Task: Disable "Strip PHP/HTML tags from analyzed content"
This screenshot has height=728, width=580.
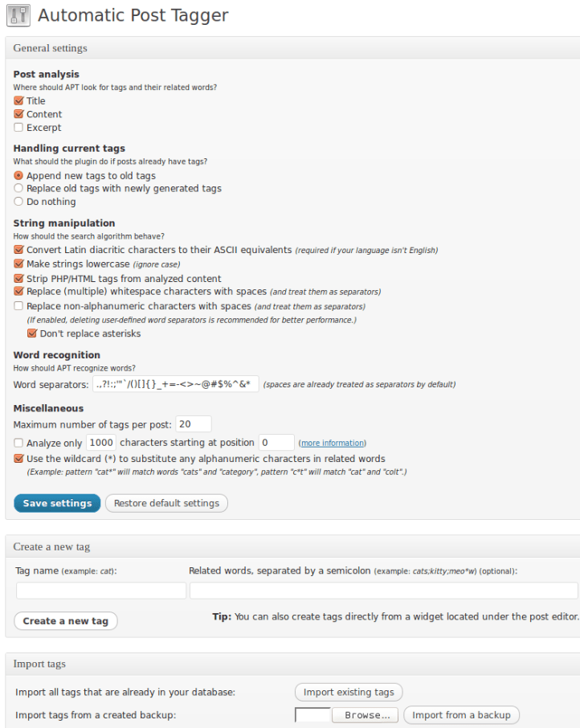Action: coord(18,277)
